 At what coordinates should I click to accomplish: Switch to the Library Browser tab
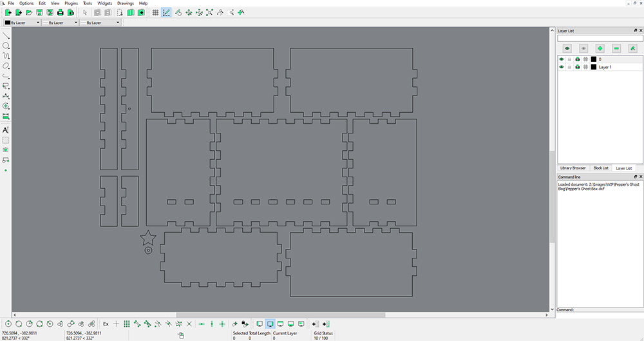point(573,168)
